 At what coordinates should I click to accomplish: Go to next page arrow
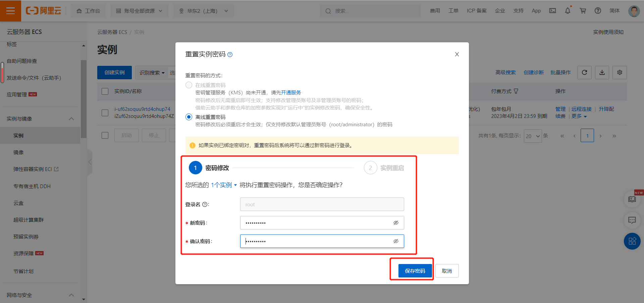600,136
